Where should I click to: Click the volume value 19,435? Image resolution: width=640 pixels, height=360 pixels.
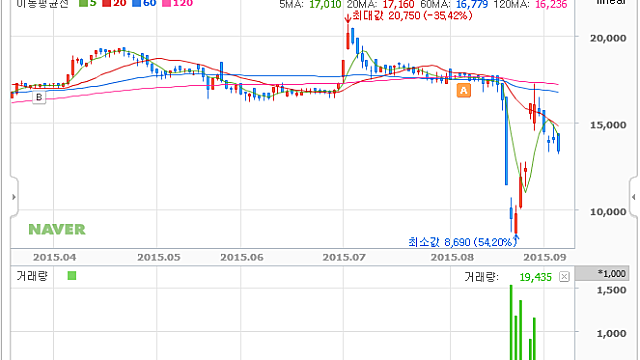click(x=536, y=277)
